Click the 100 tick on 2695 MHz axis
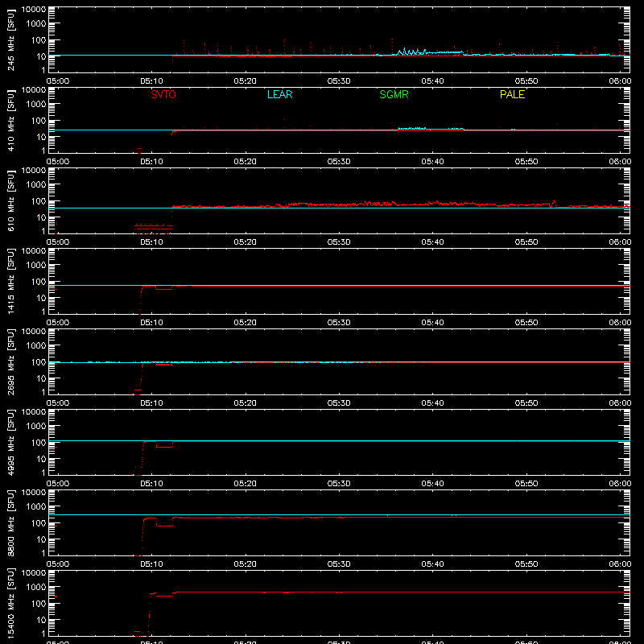This screenshot has width=644, height=644. point(39,362)
